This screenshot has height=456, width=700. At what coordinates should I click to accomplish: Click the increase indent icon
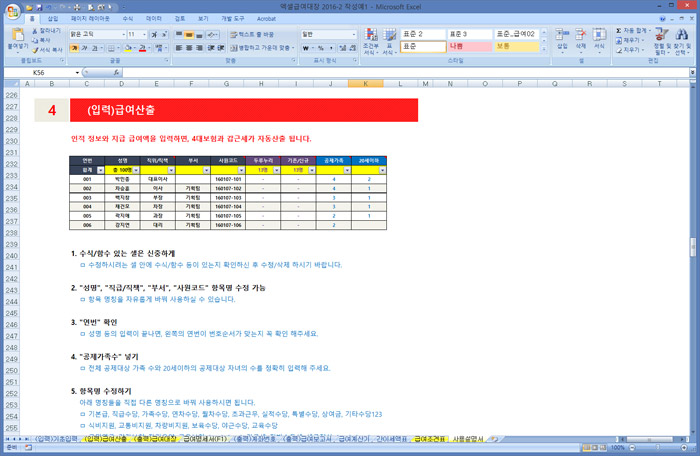[221, 48]
